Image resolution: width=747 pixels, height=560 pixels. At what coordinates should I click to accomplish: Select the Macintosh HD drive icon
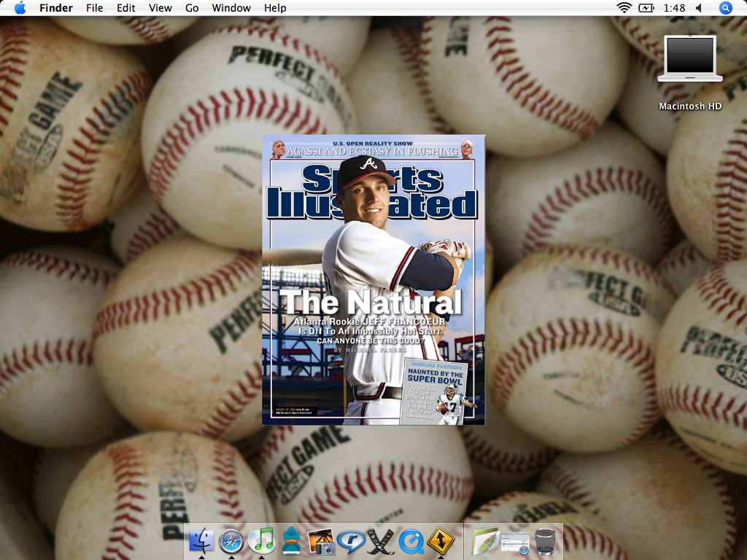pos(690,59)
